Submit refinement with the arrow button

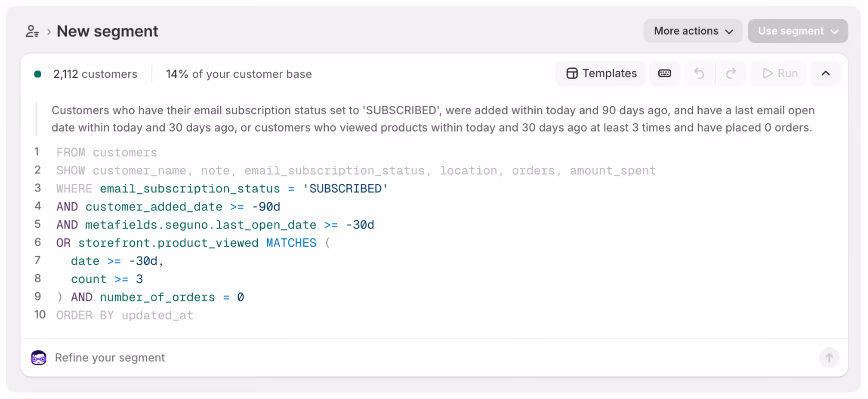click(x=829, y=358)
